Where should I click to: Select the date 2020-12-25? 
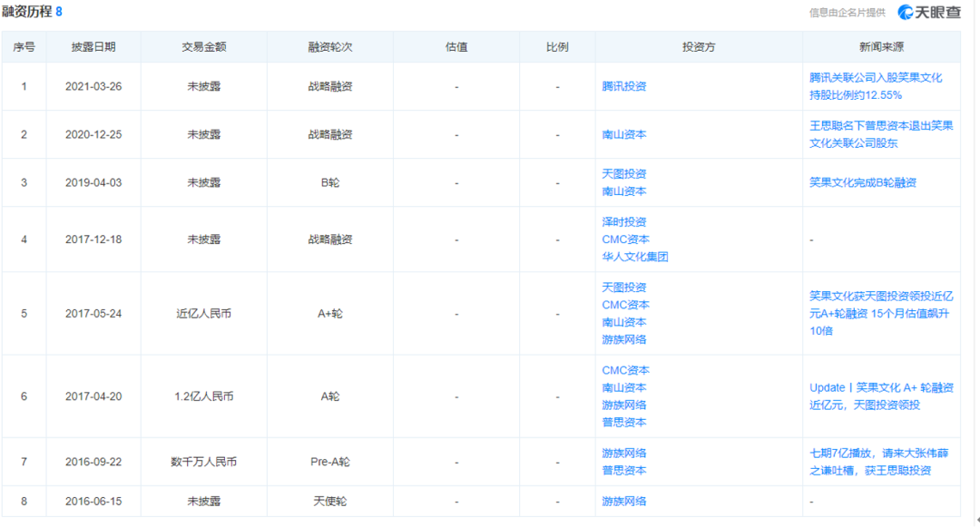point(93,134)
